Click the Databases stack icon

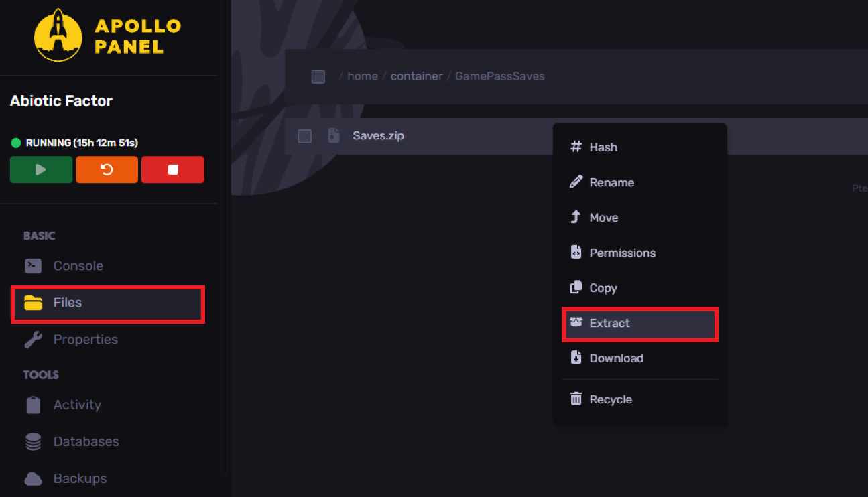point(33,442)
